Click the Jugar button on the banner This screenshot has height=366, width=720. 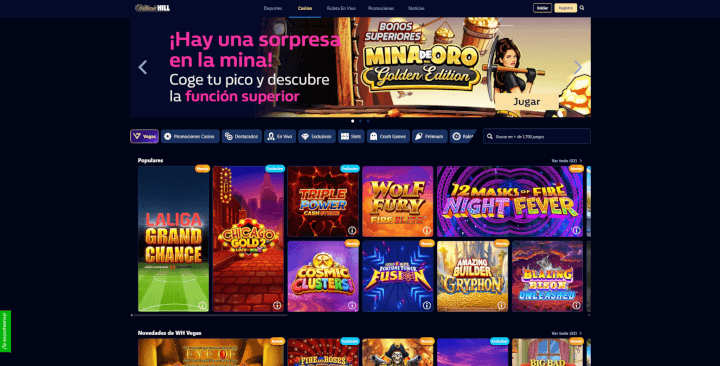tap(526, 101)
